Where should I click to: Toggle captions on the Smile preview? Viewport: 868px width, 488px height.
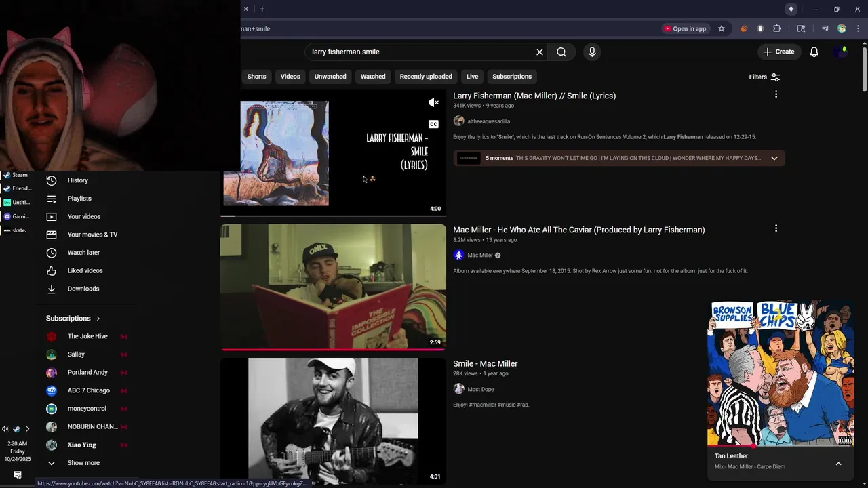click(433, 124)
